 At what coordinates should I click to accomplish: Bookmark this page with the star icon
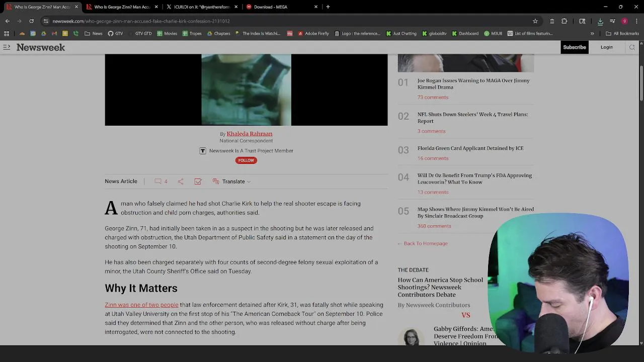point(535,21)
